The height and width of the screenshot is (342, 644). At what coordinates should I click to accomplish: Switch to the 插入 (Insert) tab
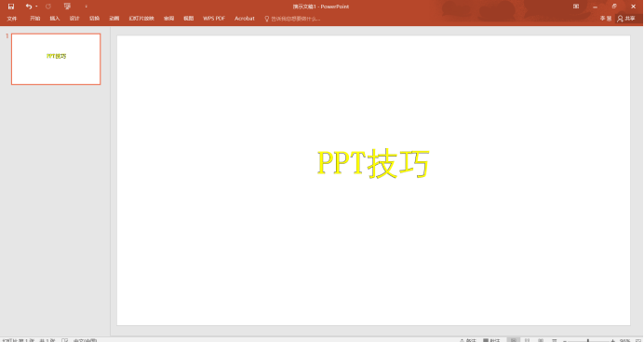point(55,19)
